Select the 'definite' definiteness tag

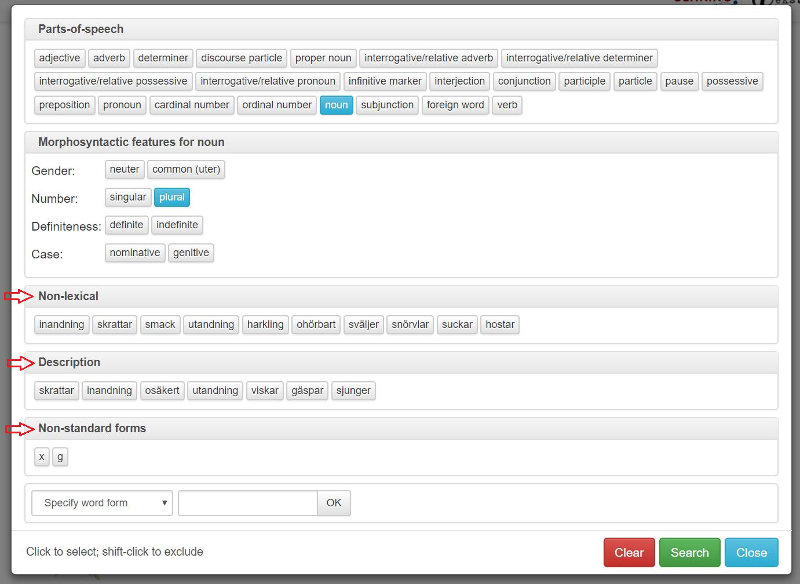127,225
